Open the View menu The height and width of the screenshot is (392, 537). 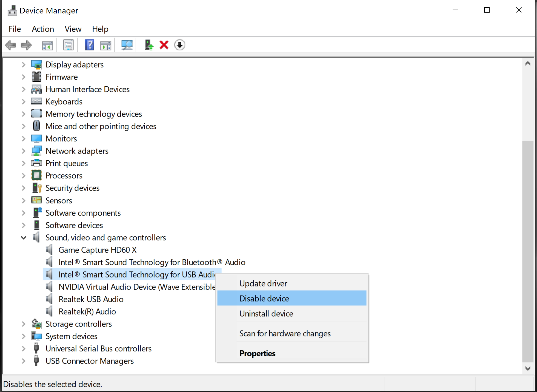(x=73, y=29)
